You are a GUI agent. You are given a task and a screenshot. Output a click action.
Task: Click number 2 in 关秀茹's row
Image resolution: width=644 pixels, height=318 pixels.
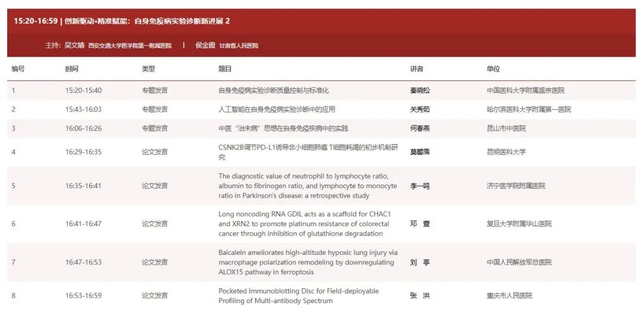14,110
